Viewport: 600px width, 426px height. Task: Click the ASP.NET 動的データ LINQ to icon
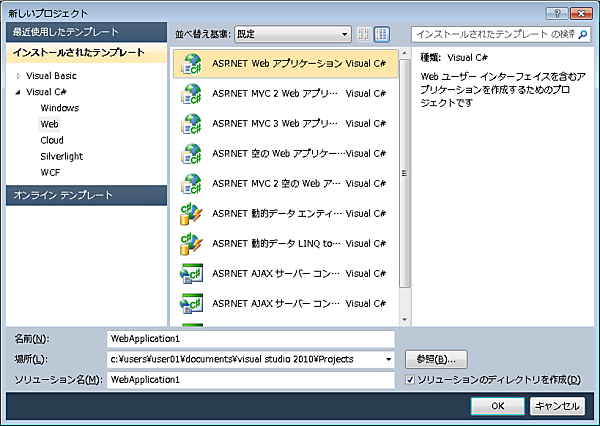click(191, 244)
